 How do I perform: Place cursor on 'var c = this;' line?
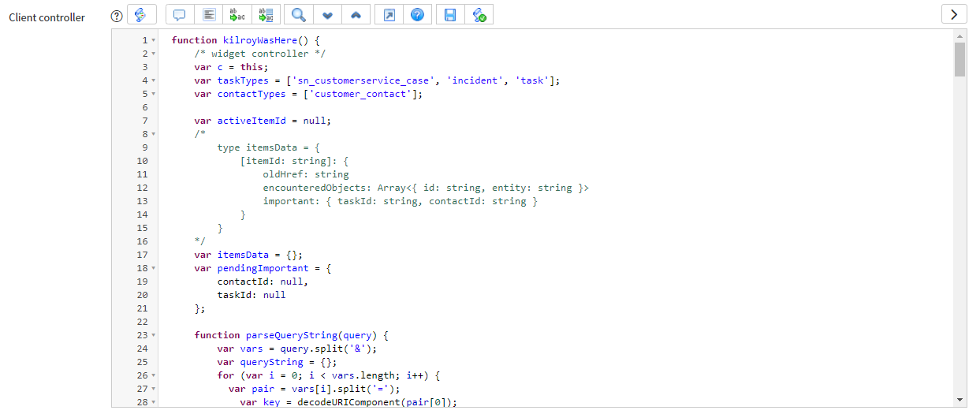coord(232,67)
